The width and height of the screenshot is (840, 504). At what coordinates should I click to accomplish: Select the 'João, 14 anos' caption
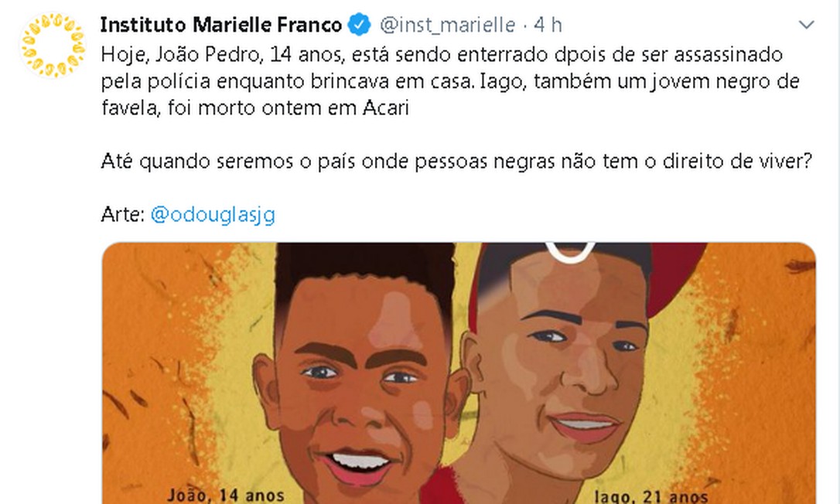click(x=226, y=495)
